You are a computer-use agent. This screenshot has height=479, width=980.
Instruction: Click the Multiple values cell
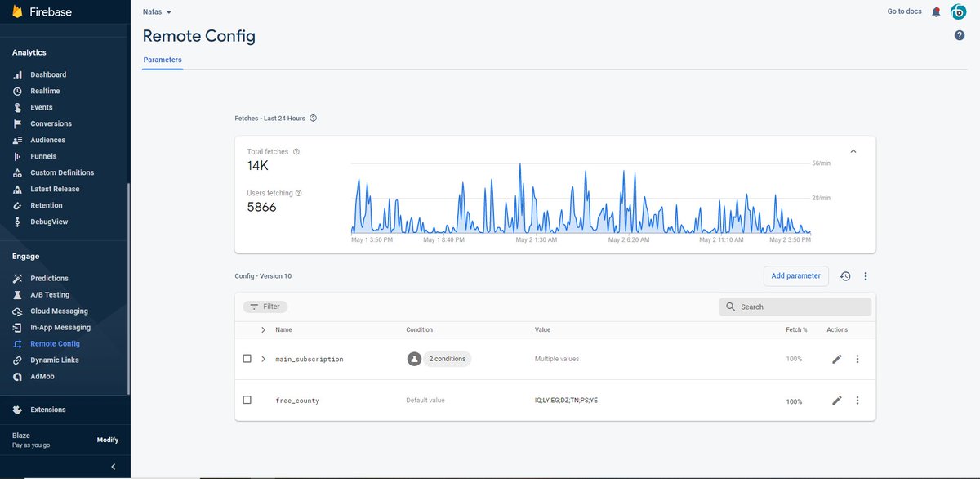pyautogui.click(x=557, y=359)
